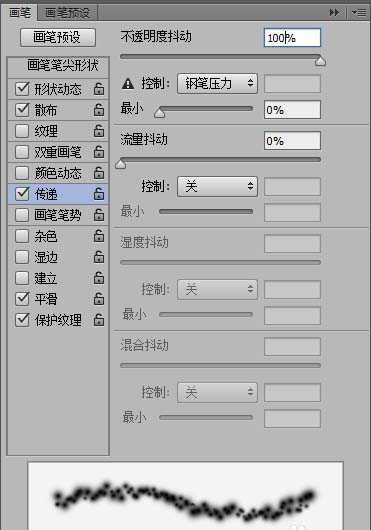The image size is (371, 530).
Task: Toggle the lock icon beside 画笔笔势
Action: pyautogui.click(x=99, y=215)
